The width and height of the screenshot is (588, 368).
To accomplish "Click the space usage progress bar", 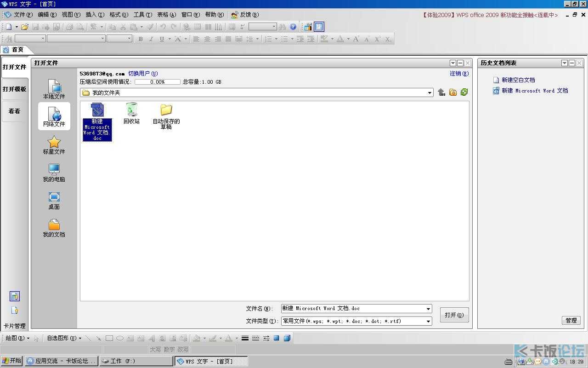I will [x=157, y=82].
